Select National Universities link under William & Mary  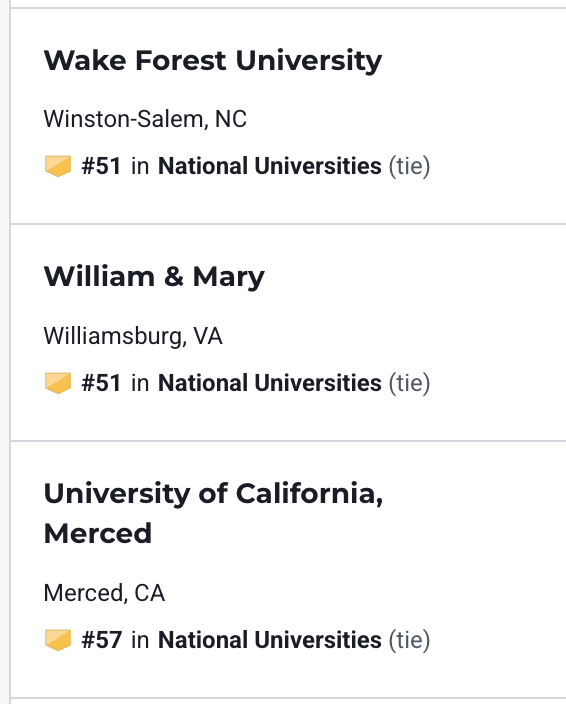tap(269, 383)
